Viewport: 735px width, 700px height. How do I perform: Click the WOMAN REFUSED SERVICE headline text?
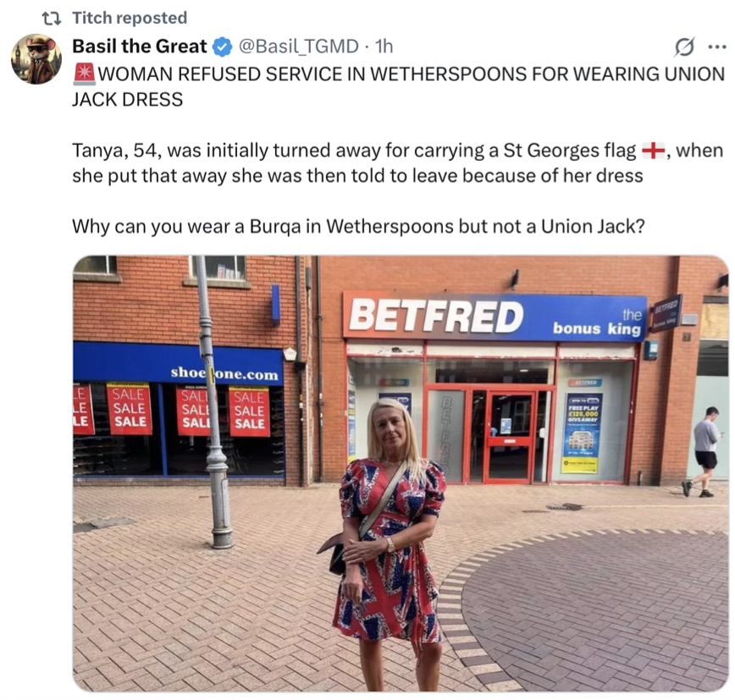tap(399, 86)
